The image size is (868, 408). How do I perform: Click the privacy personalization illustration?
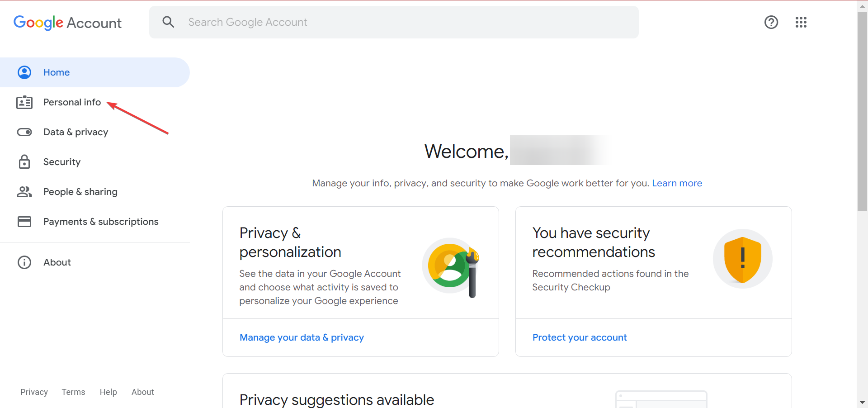click(452, 267)
